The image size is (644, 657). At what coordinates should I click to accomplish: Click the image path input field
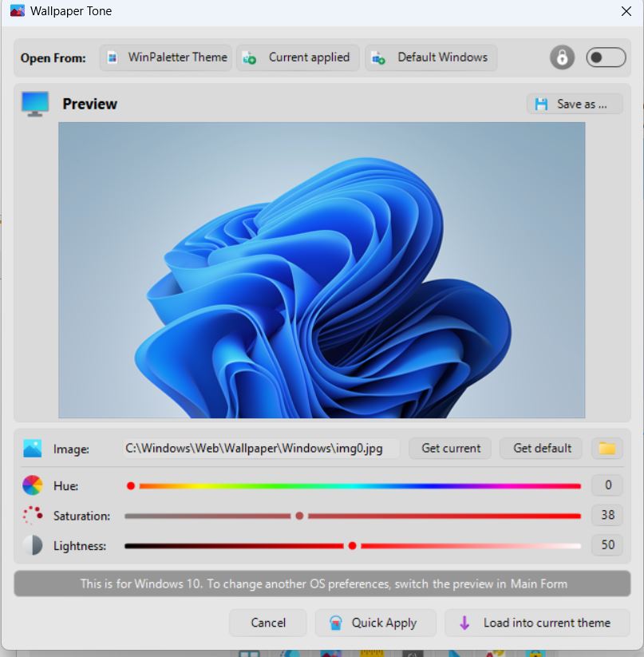[260, 449]
